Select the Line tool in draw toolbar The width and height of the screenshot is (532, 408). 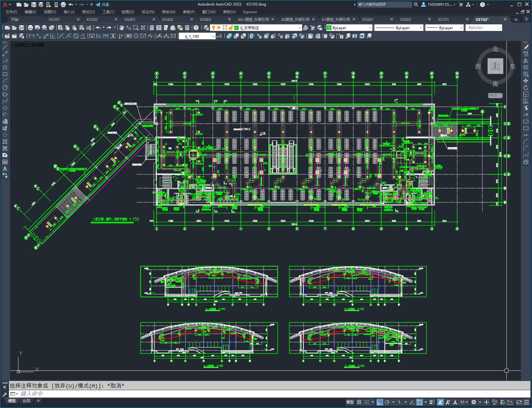click(x=5, y=47)
